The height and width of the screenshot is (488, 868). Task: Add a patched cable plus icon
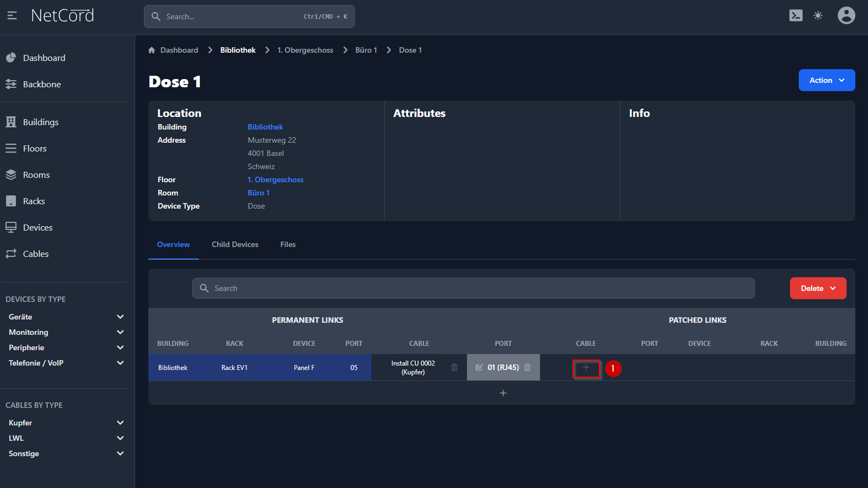point(586,368)
